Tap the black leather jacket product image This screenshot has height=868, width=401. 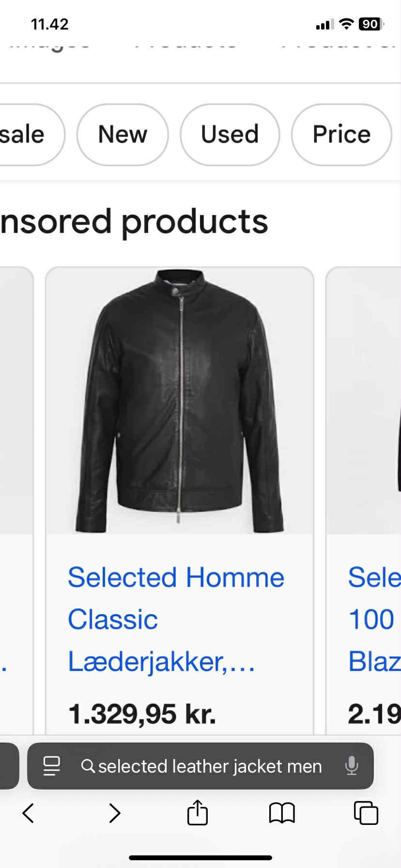tap(180, 401)
